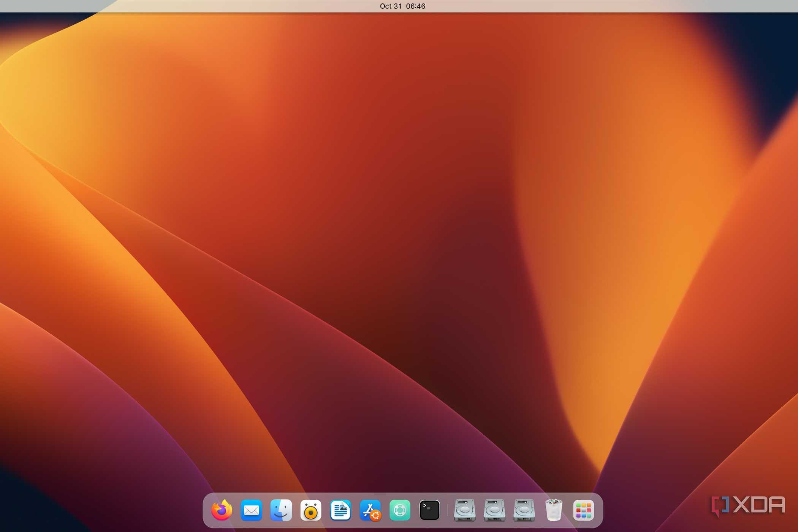Open the Help lifebuoy icon

pyautogui.click(x=400, y=510)
